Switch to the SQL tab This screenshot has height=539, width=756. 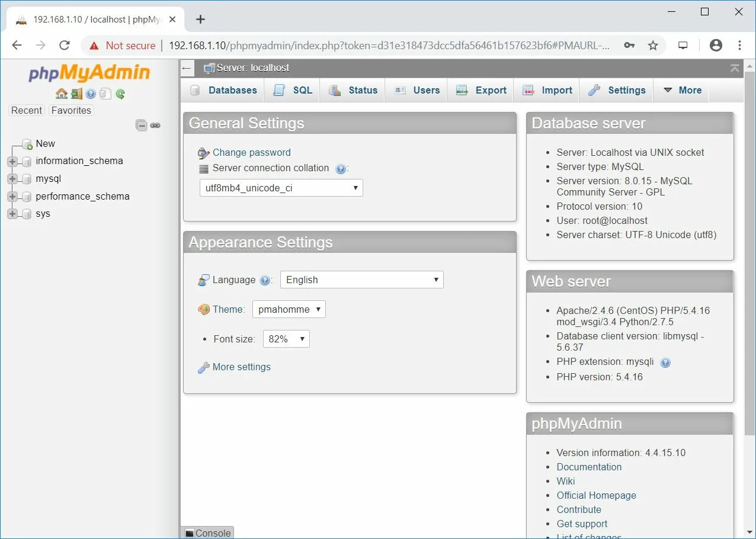coord(293,90)
